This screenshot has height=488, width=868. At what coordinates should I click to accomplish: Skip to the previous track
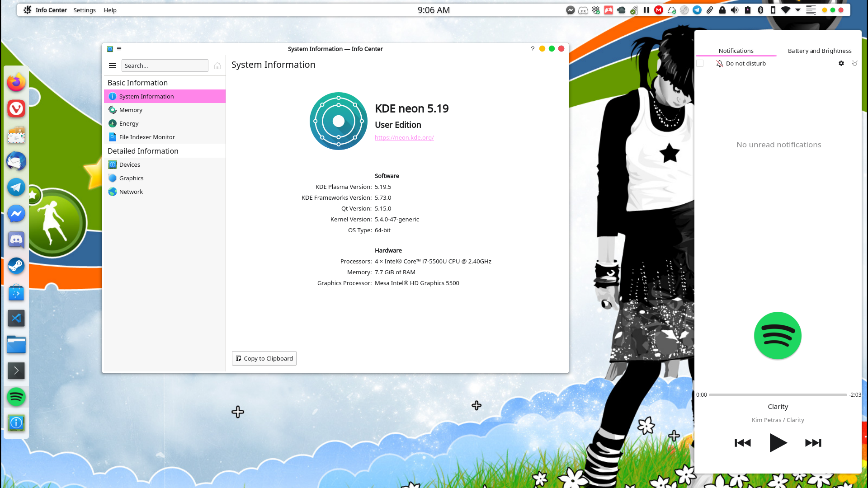coord(743,443)
